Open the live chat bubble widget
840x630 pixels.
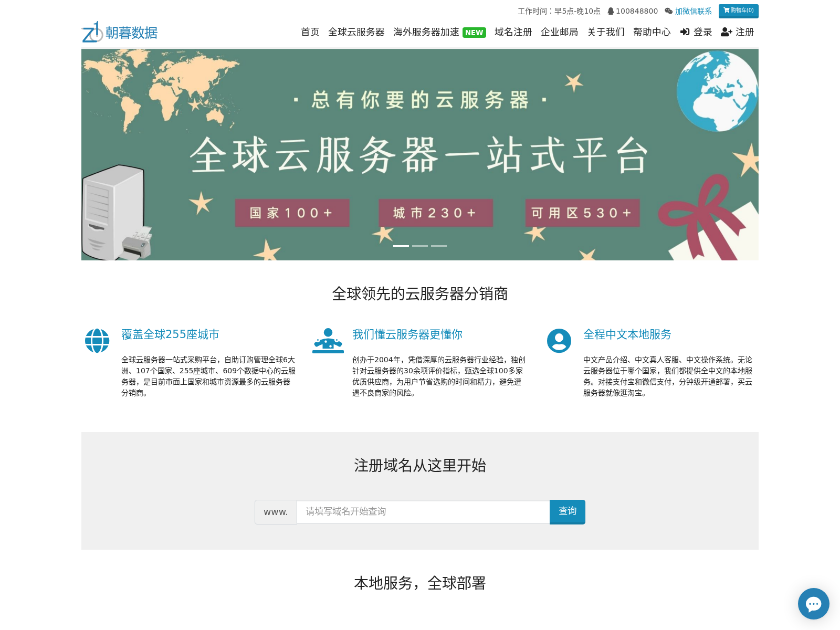[x=813, y=604]
